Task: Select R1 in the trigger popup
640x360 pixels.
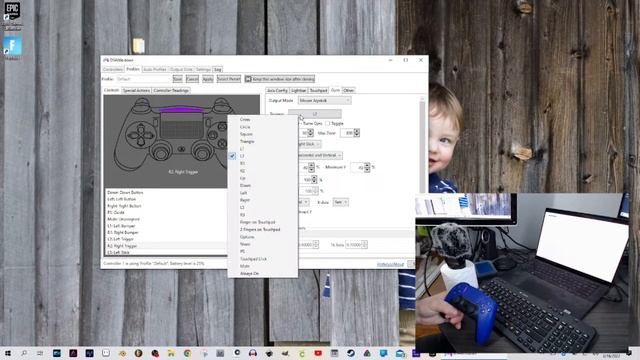Action: click(262, 163)
